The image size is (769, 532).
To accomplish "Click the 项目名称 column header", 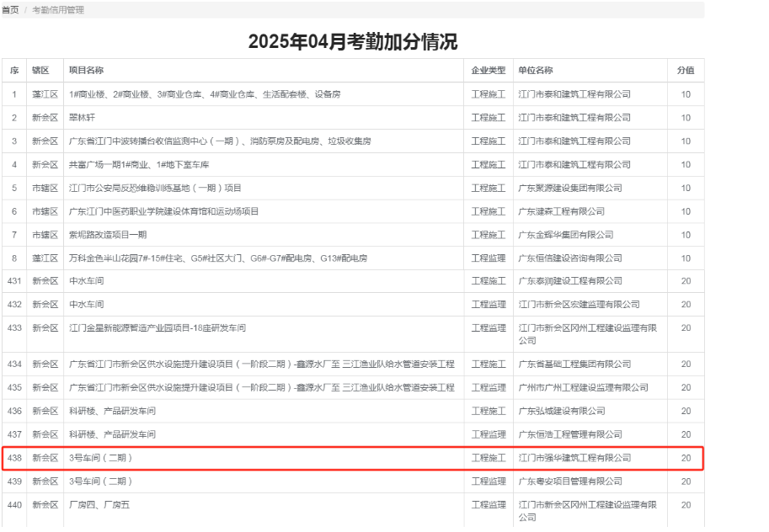I will (86, 71).
